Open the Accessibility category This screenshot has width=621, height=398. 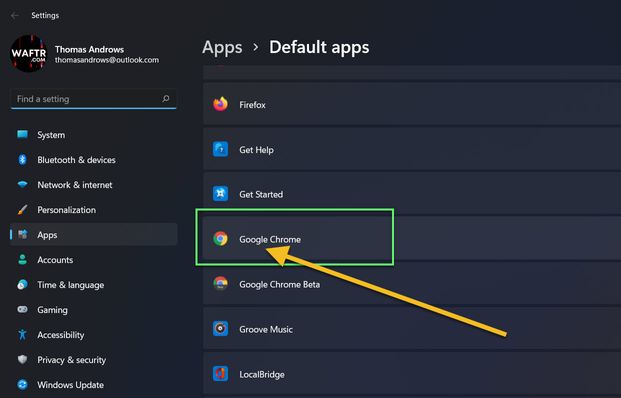point(93,335)
